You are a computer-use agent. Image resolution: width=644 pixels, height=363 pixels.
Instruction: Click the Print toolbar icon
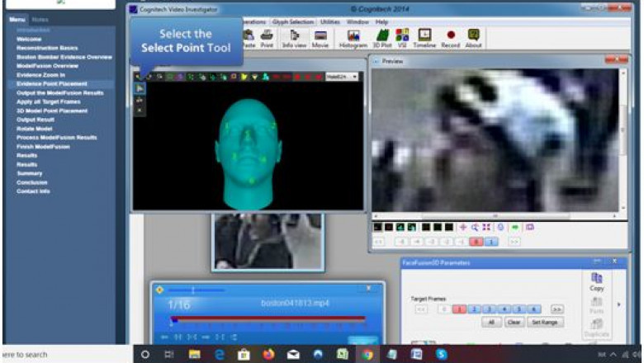coord(267,39)
